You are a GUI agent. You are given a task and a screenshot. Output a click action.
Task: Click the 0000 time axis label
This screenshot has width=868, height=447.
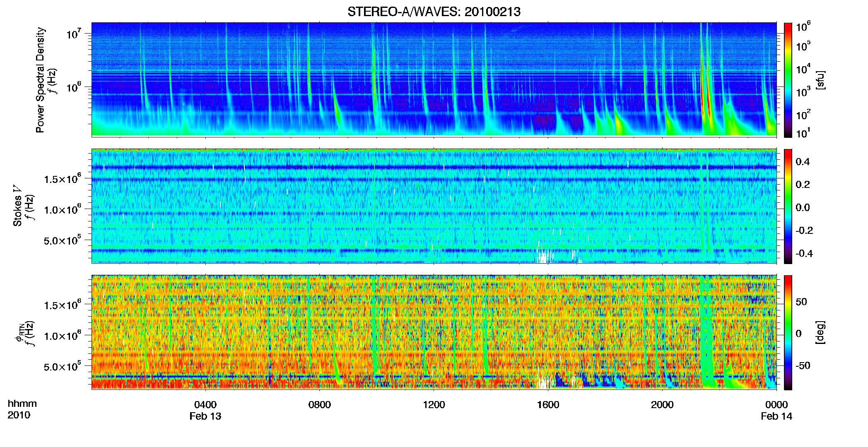click(776, 404)
